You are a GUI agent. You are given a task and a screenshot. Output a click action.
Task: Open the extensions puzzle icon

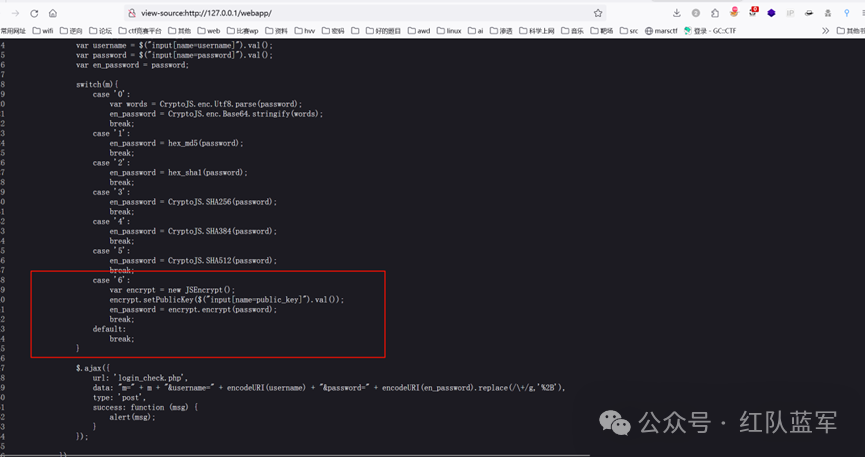click(715, 13)
